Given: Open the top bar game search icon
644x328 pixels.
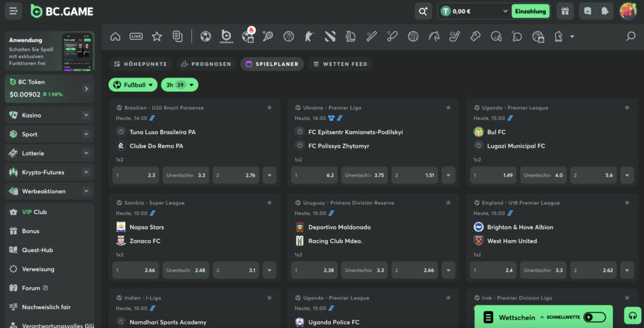Looking at the screenshot, I should pyautogui.click(x=423, y=11).
